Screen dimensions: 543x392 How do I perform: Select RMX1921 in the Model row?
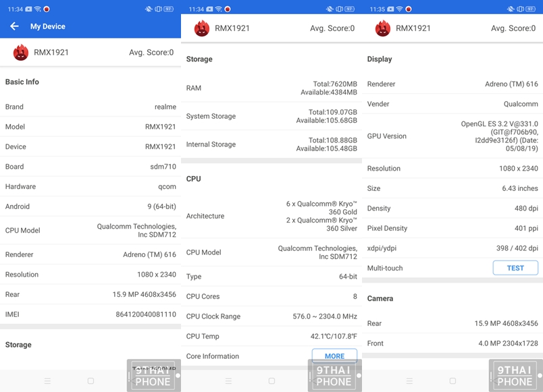(160, 127)
